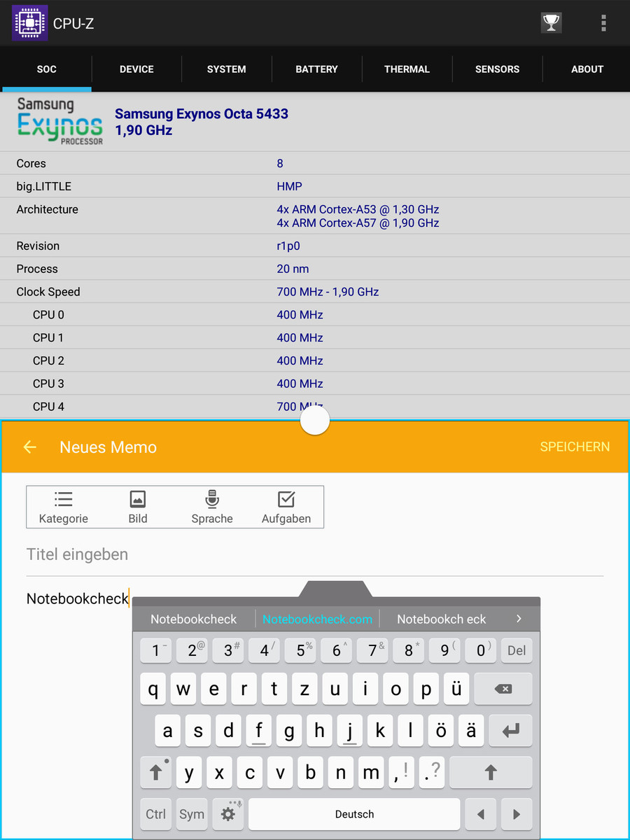The height and width of the screenshot is (840, 630).
Task: Tap the 'q' key
Action: [x=153, y=689]
